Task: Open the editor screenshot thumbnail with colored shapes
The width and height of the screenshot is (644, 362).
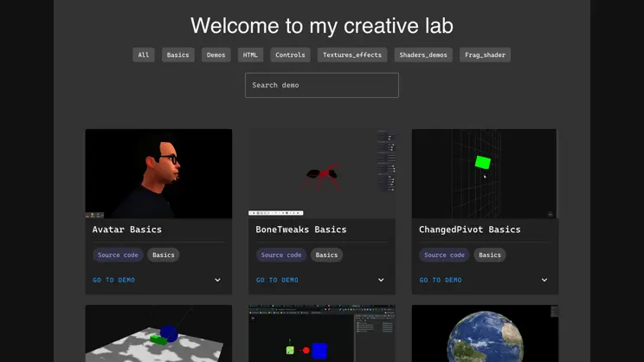Action: [322, 333]
